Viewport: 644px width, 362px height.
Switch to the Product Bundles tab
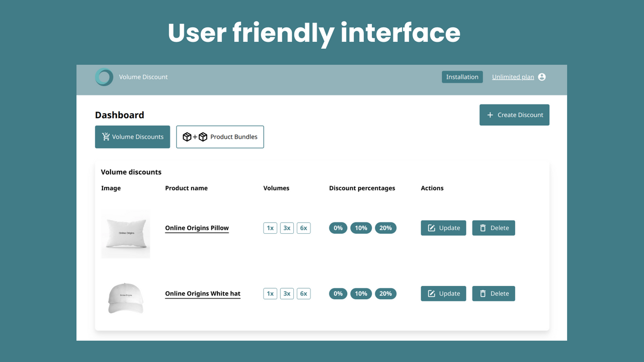pos(220,136)
